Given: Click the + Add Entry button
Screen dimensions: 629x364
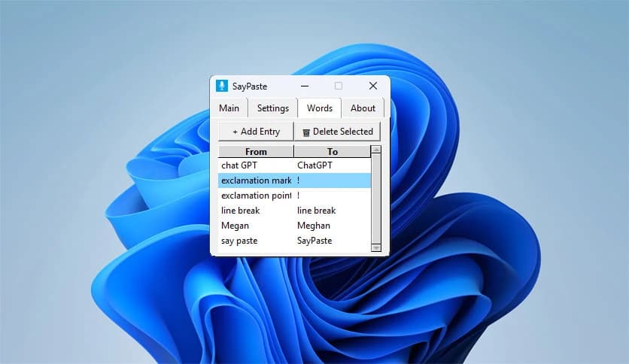Looking at the screenshot, I should coord(256,132).
